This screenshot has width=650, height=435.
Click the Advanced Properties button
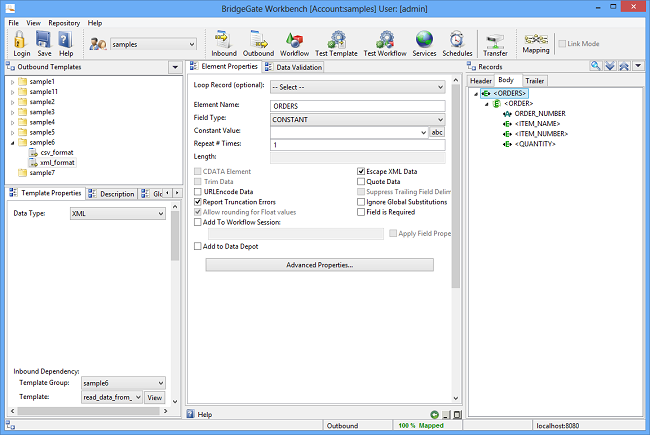click(x=320, y=265)
